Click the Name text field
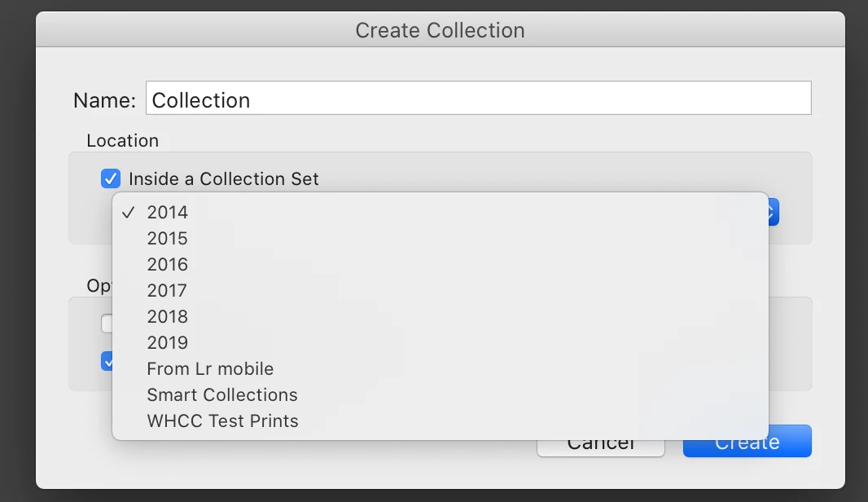868x502 pixels. tap(479, 99)
